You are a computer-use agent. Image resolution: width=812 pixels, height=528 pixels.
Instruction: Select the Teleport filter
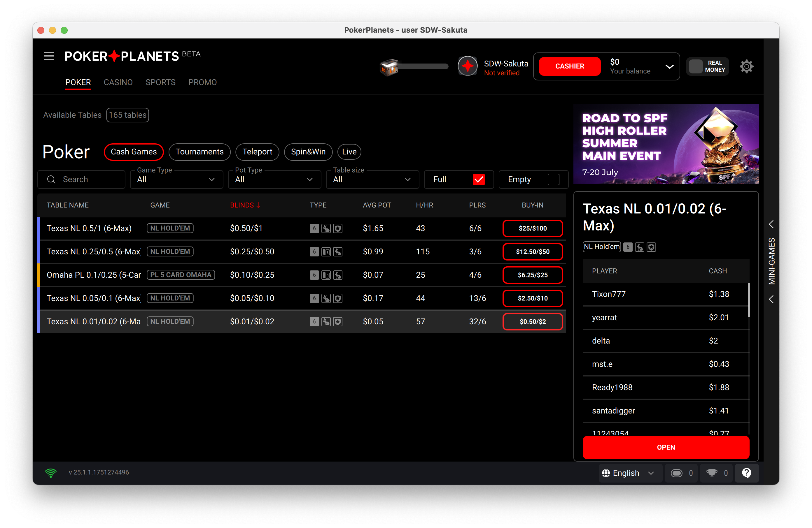coord(257,152)
